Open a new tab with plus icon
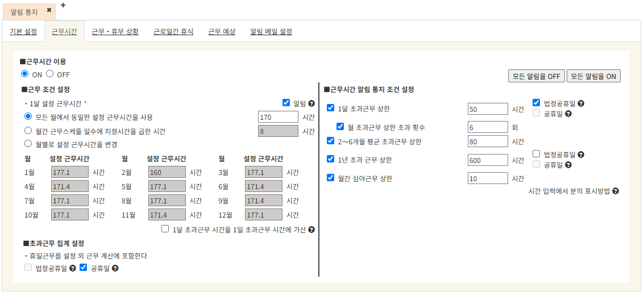 click(x=63, y=5)
